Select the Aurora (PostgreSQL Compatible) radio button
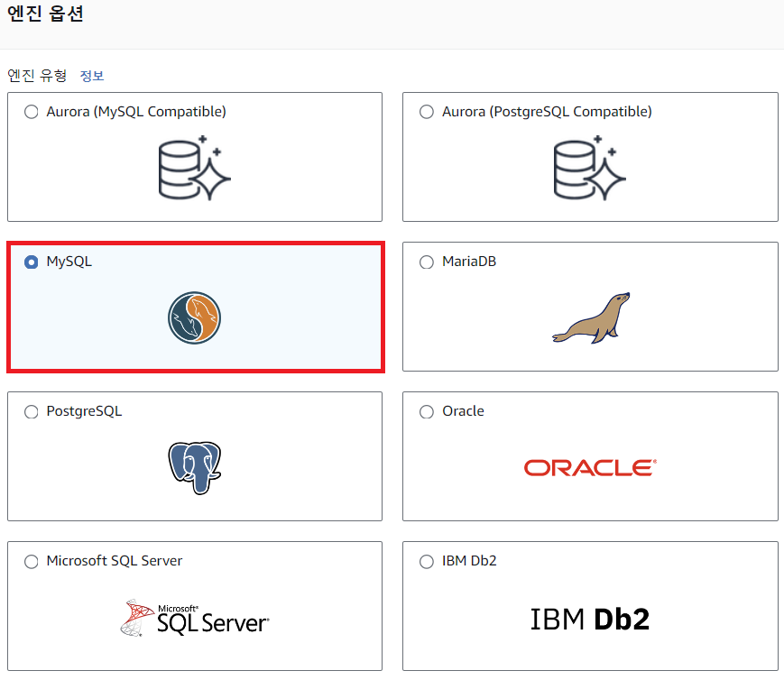The image size is (784, 680). point(427,112)
